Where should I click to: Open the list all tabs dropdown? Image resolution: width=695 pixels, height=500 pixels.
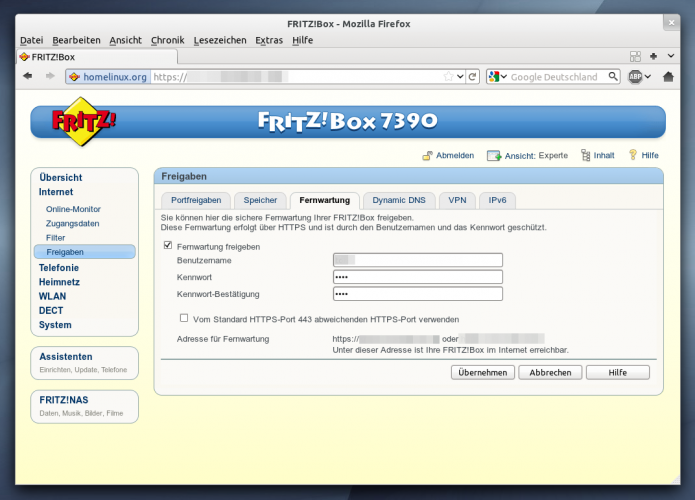pyautogui.click(x=671, y=56)
